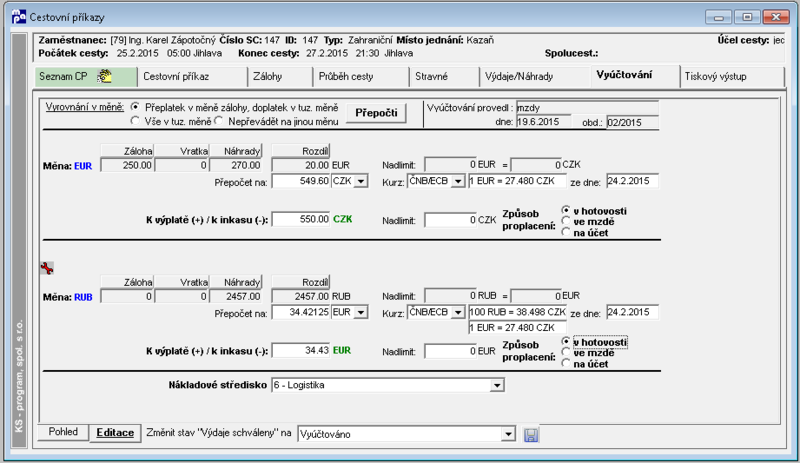Click Nadlimit EUR field in RUB payout row
Image resolution: width=800 pixels, height=463 pixels.
pos(451,351)
